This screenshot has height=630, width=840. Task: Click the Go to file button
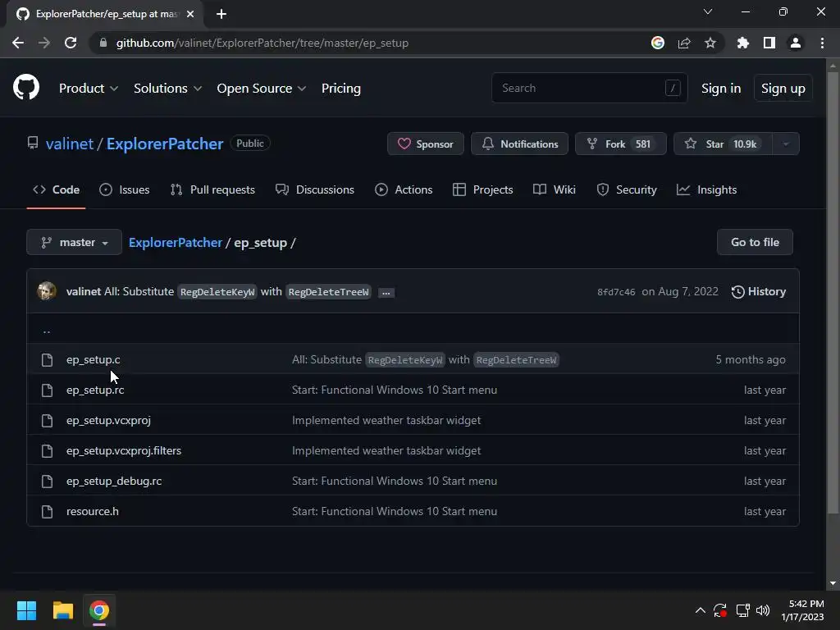755,242
